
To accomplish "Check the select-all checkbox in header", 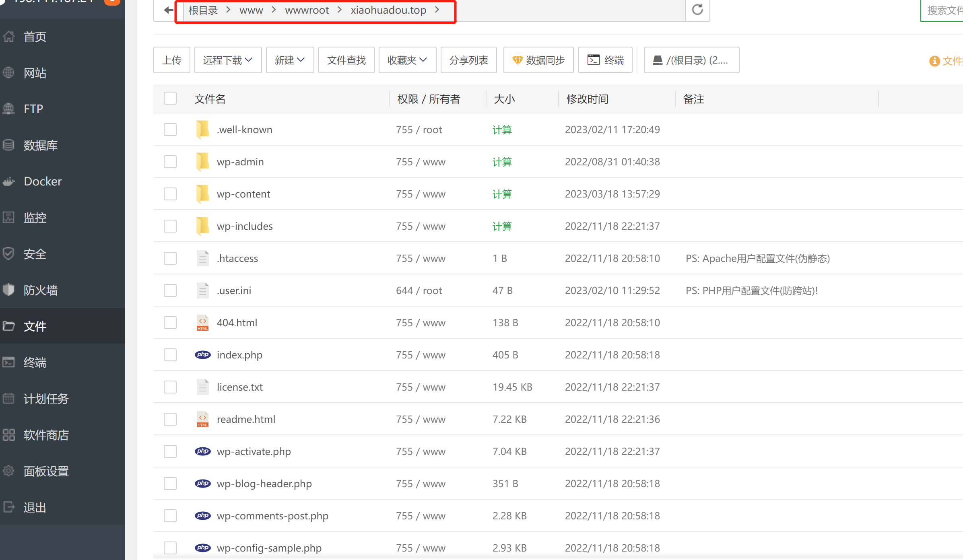I will pos(170,99).
